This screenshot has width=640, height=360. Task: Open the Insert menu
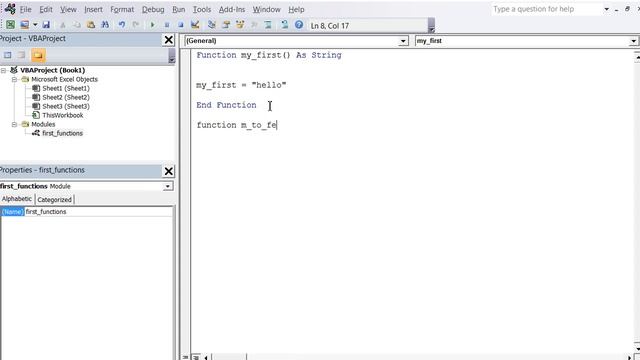tap(93, 9)
